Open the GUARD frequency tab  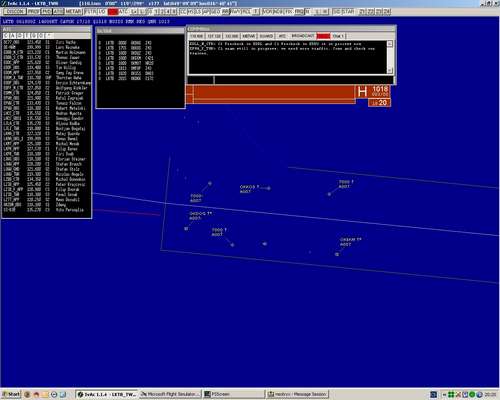tap(266, 36)
